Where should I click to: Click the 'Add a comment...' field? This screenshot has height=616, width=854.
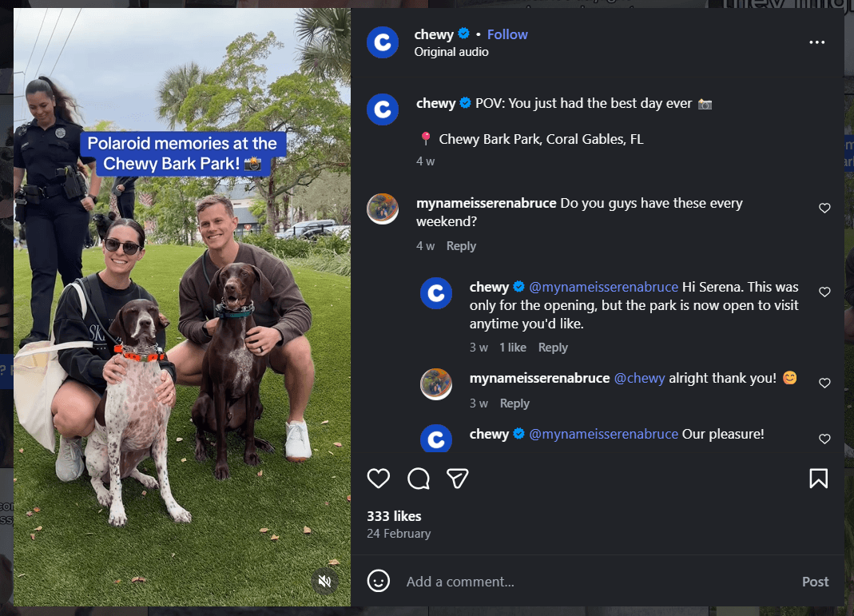(597, 582)
